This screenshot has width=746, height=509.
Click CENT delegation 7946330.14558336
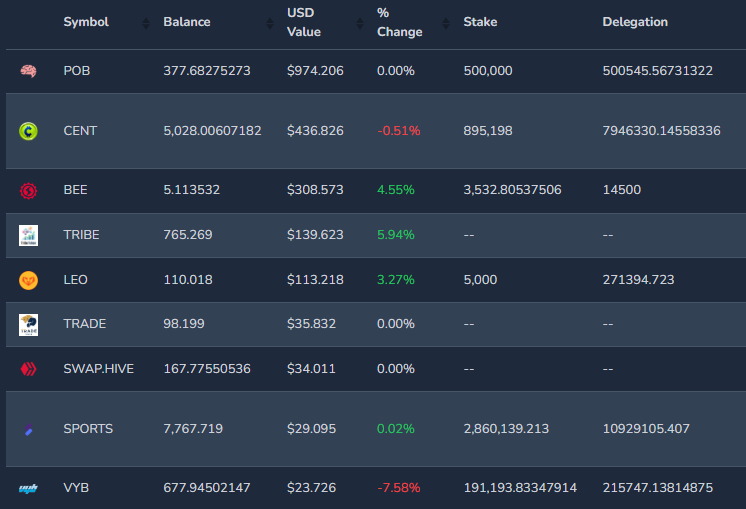pos(662,131)
